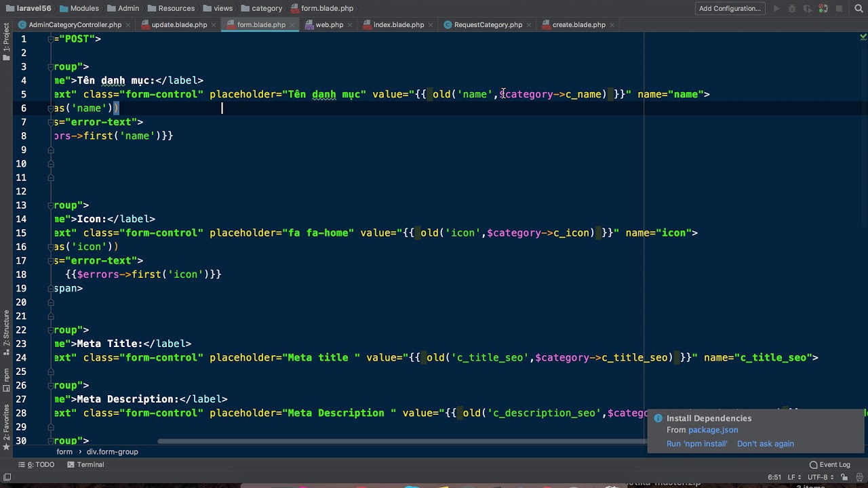The width and height of the screenshot is (868, 488).
Task: Toggle code folding marker on line 7
Action: tap(51, 123)
